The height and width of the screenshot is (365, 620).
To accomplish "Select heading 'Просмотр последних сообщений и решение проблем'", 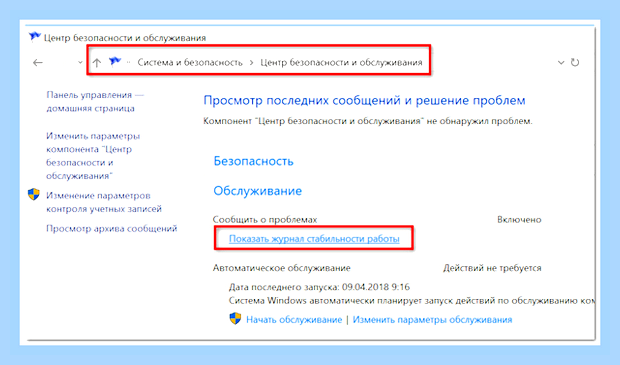I will click(x=364, y=100).
